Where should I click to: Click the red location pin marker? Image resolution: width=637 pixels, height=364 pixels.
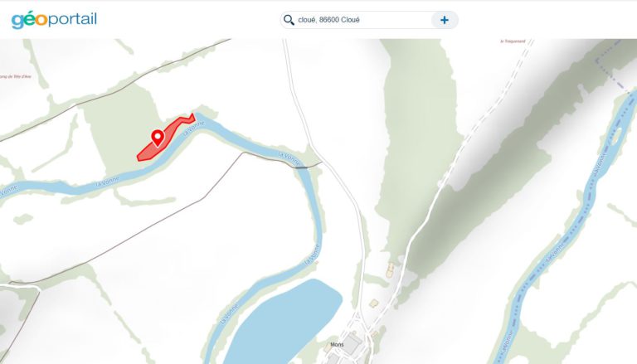tap(158, 138)
